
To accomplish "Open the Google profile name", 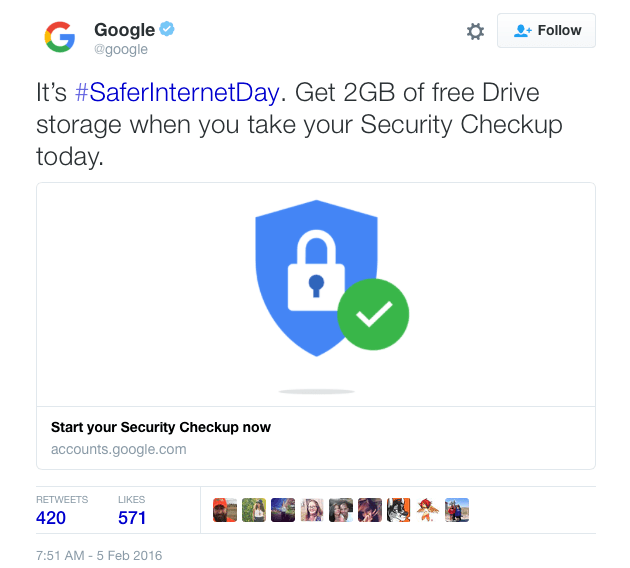I will [124, 30].
